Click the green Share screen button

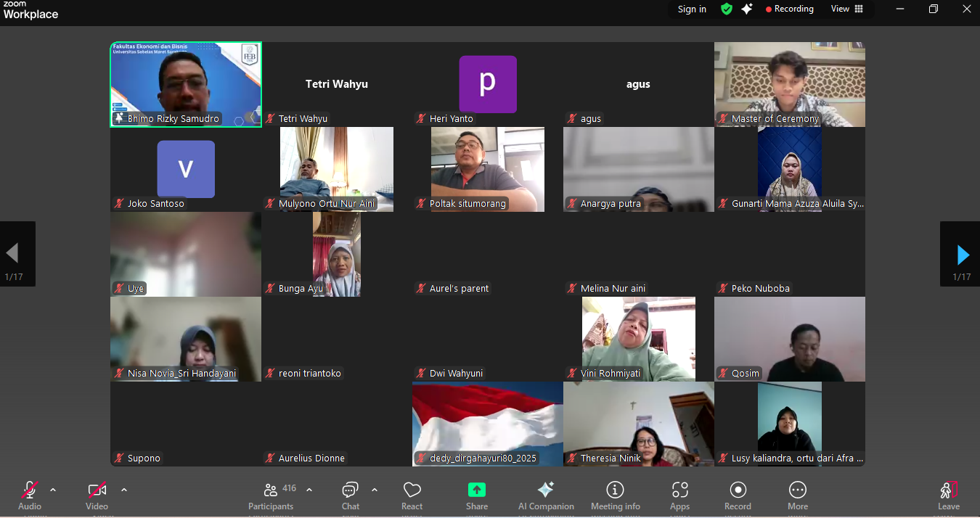477,490
